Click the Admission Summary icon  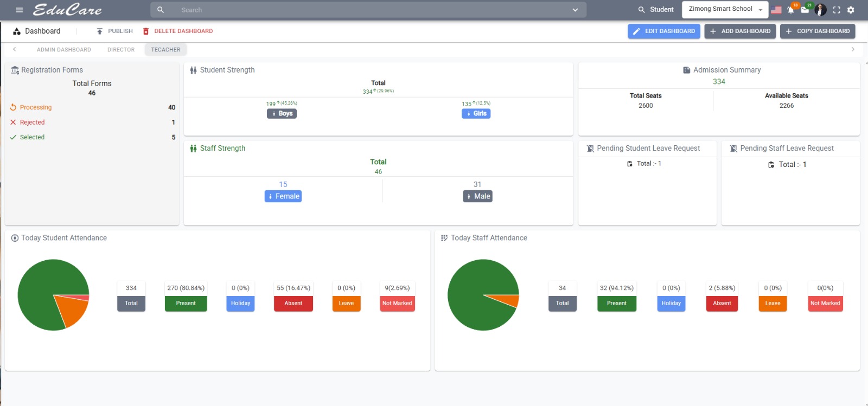[x=687, y=70]
